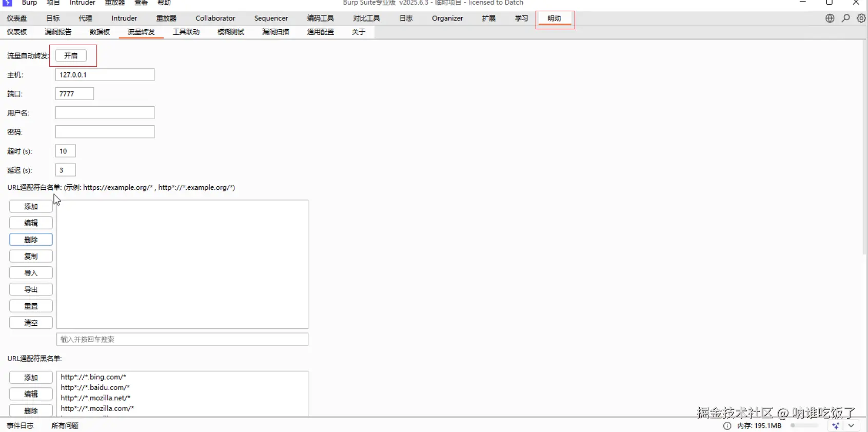Switch to the Sequencer tab

pyautogui.click(x=271, y=18)
